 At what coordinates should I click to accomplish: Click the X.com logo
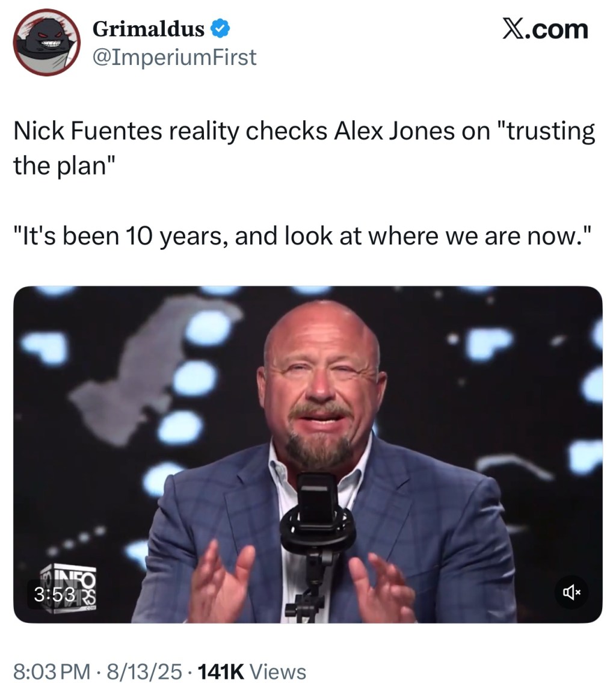[544, 27]
